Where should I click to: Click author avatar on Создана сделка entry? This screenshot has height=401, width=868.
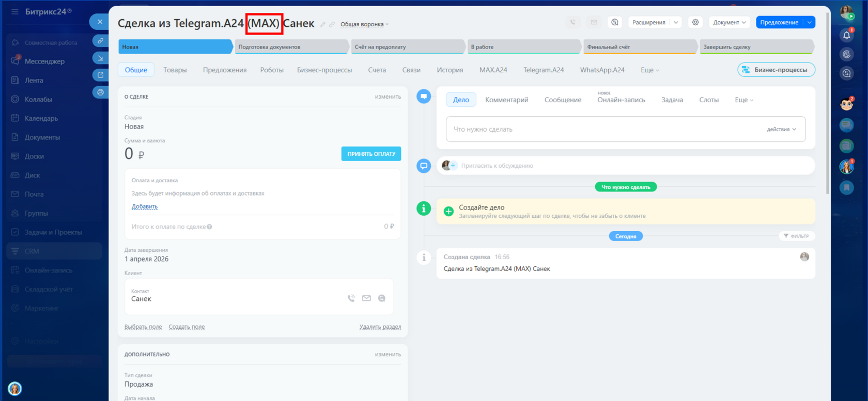804,257
